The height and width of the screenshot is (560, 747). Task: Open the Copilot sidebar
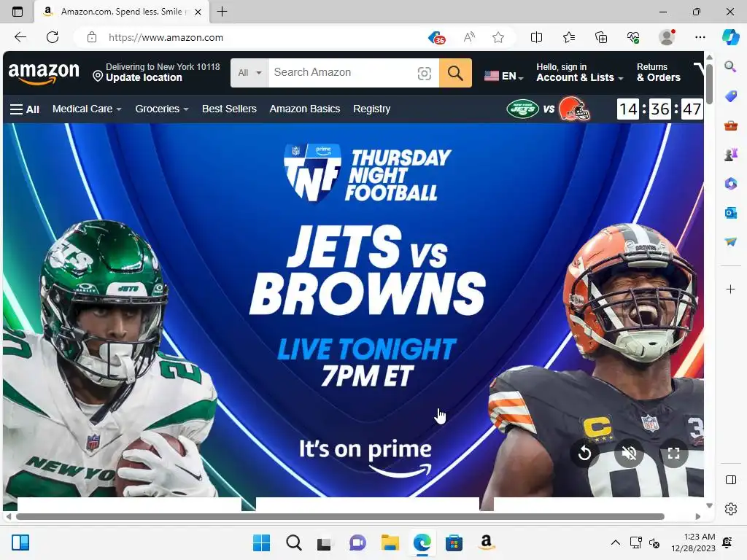730,37
